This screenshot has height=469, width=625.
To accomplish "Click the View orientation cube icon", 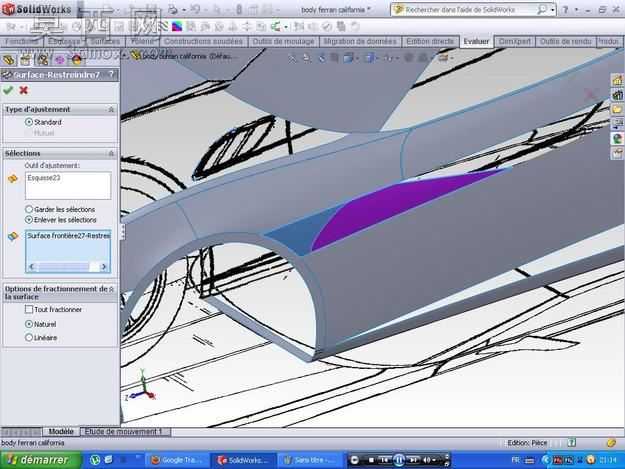I will (x=348, y=58).
